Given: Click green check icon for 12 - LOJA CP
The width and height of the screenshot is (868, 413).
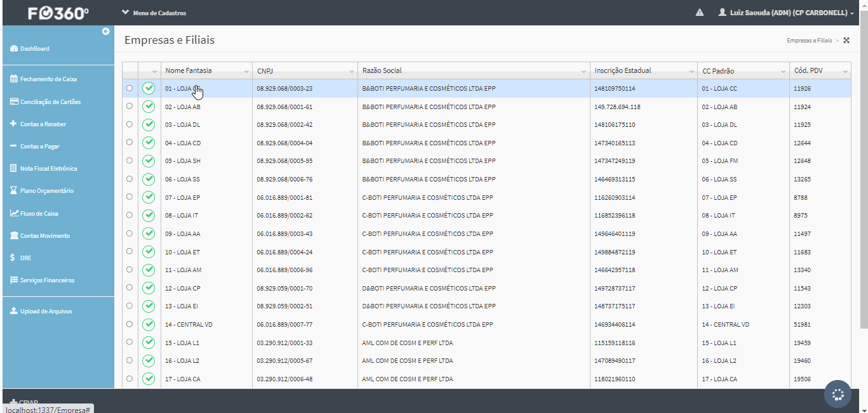Looking at the screenshot, I should click(x=149, y=288).
